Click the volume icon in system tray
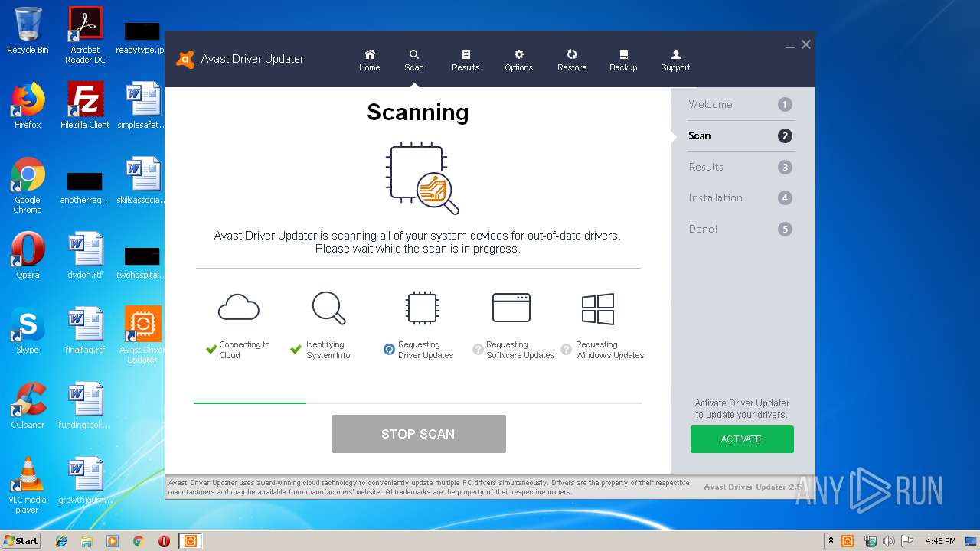980x551 pixels. (x=889, y=541)
